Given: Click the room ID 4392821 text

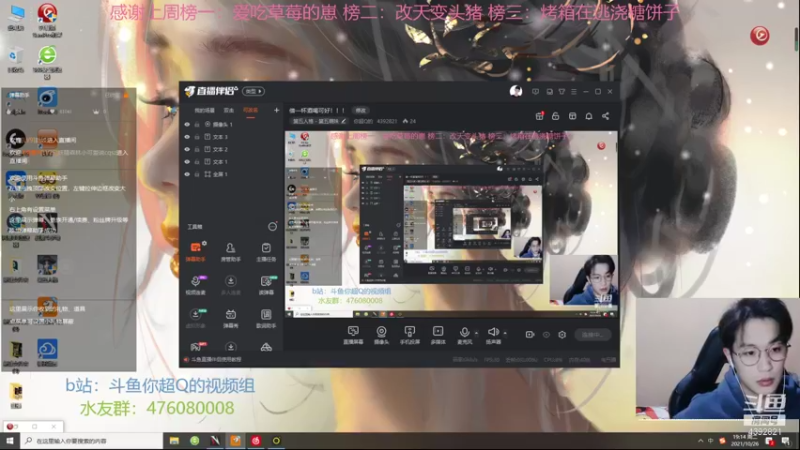Looking at the screenshot, I should pos(386,121).
